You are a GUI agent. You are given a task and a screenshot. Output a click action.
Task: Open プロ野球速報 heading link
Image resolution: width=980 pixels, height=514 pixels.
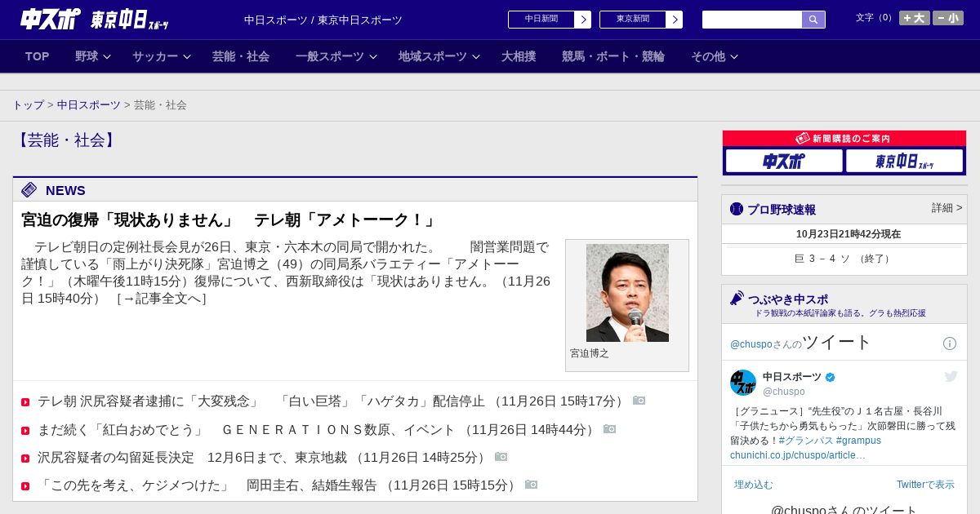782,210
